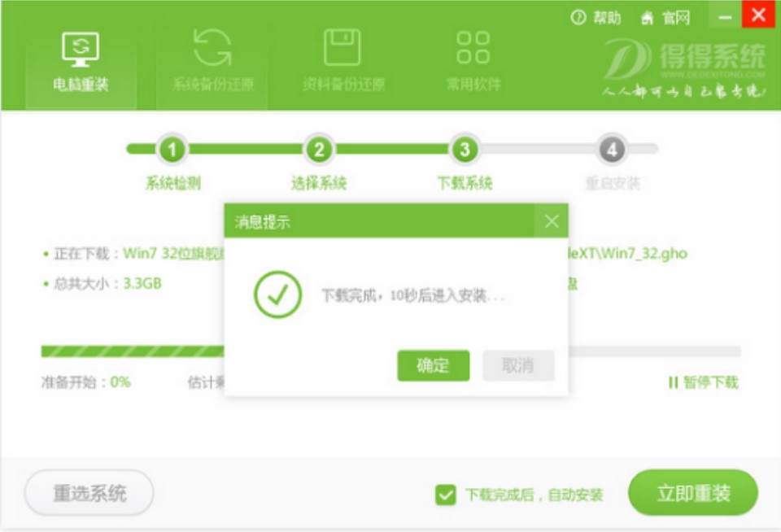Click the 选择系统 step label
This screenshot has width=781, height=532.
point(319,183)
